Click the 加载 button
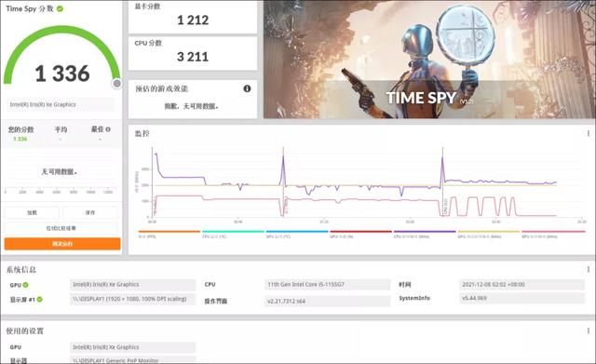 click(x=32, y=212)
